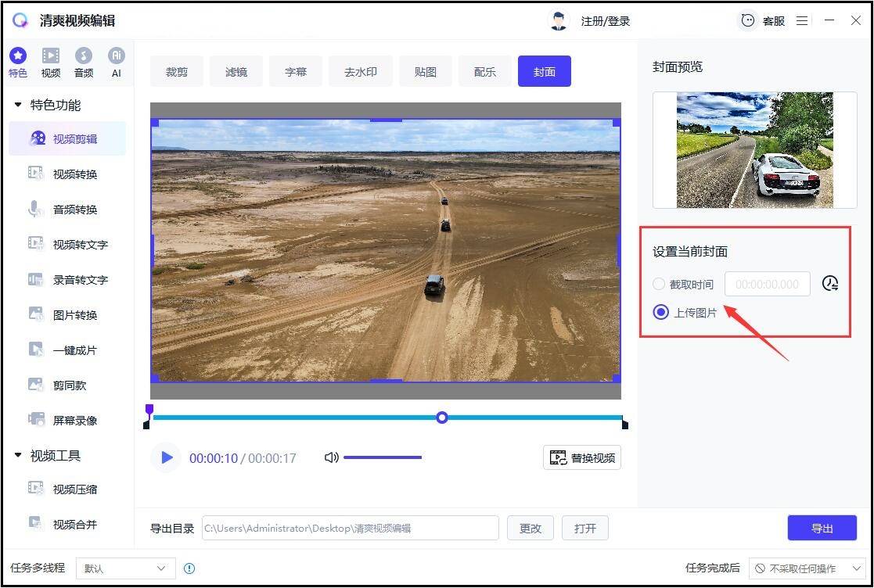Open the 任务多线程 默认 dropdown

[x=124, y=568]
